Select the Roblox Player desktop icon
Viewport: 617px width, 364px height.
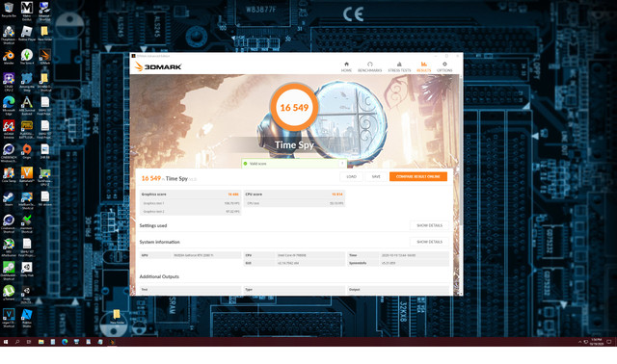pos(27,34)
